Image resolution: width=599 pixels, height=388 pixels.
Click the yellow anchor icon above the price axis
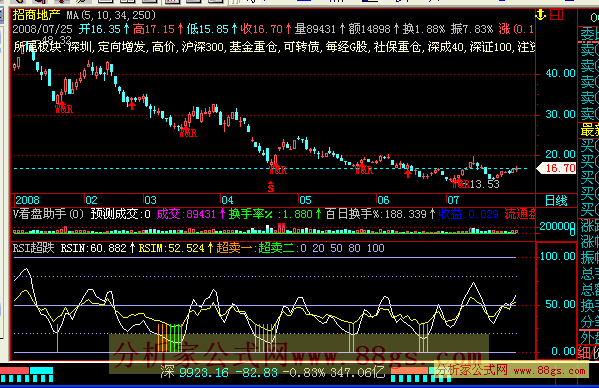(541, 15)
